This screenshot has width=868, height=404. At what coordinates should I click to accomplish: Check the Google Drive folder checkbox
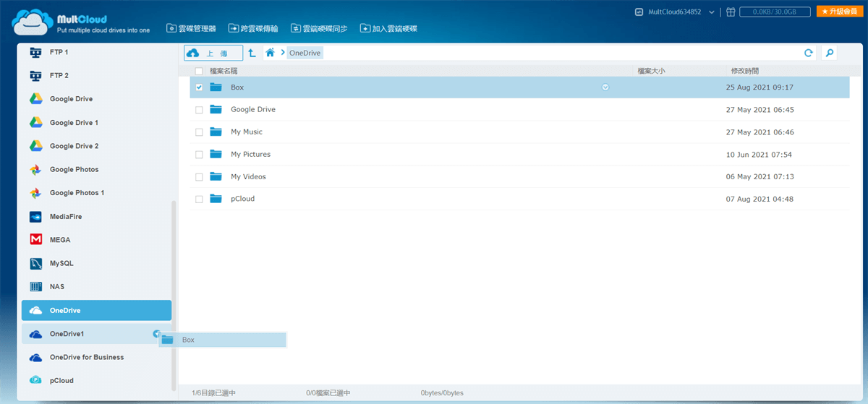pos(199,110)
